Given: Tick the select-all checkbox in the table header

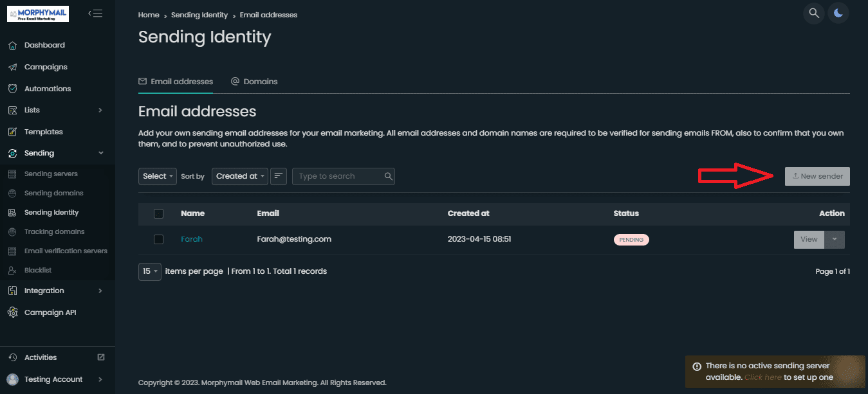Looking at the screenshot, I should tap(159, 213).
